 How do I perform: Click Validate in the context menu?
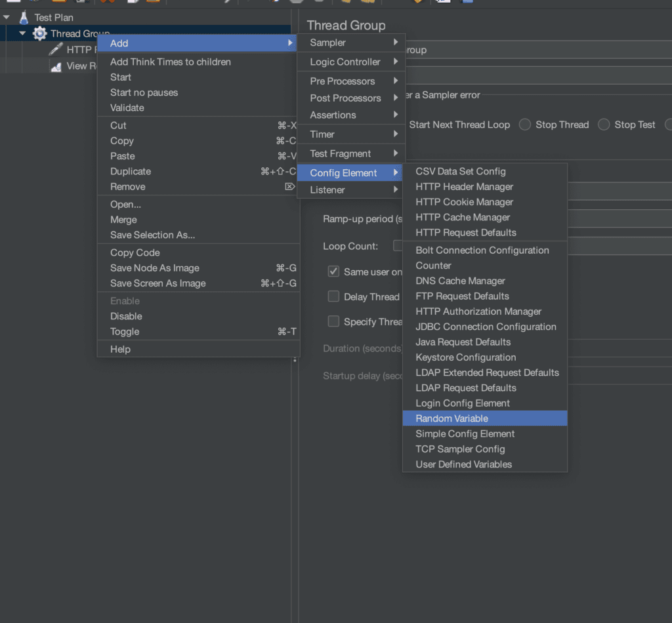click(127, 108)
